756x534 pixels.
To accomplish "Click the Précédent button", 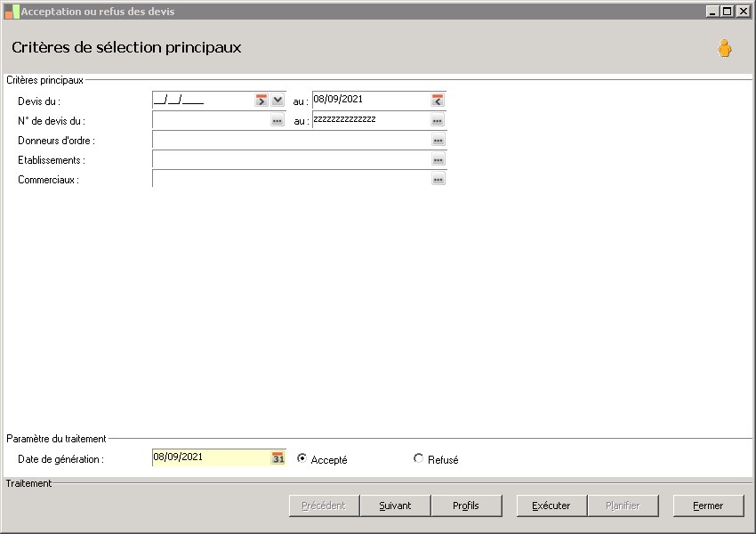I will pos(324,506).
